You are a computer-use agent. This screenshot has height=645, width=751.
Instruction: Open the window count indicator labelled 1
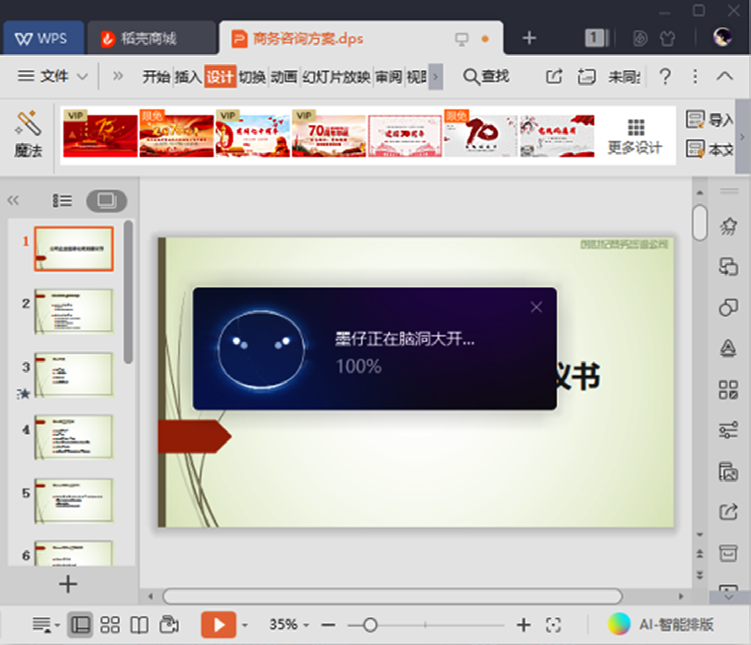tap(596, 38)
